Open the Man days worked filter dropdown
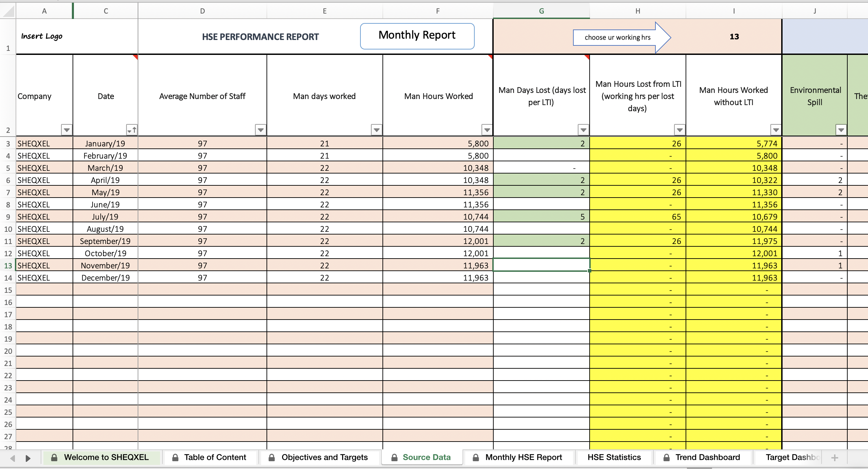This screenshot has height=469, width=868. coord(376,130)
